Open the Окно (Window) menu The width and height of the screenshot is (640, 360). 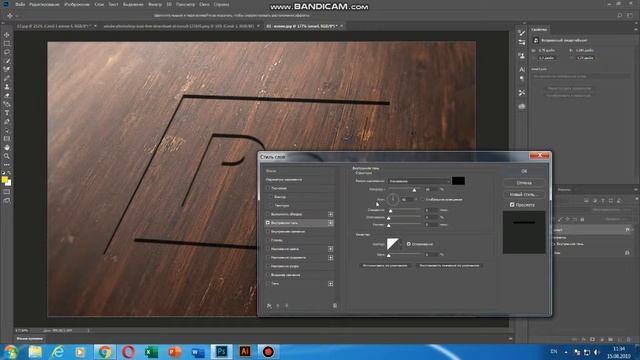point(204,4)
